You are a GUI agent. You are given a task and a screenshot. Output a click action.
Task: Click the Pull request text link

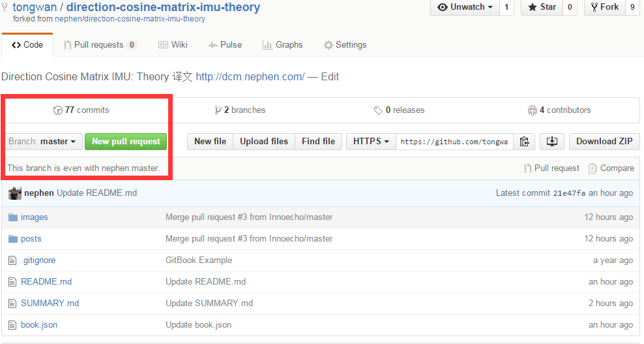pyautogui.click(x=557, y=168)
